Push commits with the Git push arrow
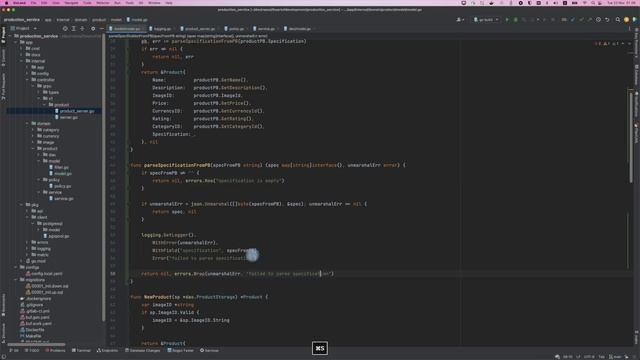 coord(589,20)
